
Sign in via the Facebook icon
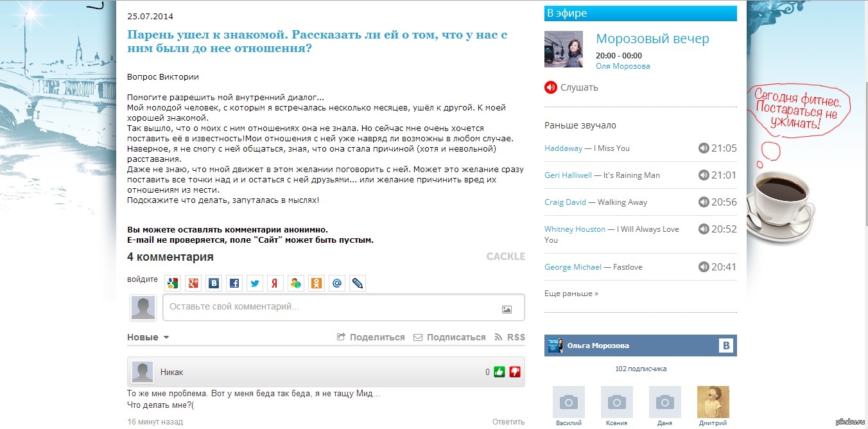click(234, 283)
